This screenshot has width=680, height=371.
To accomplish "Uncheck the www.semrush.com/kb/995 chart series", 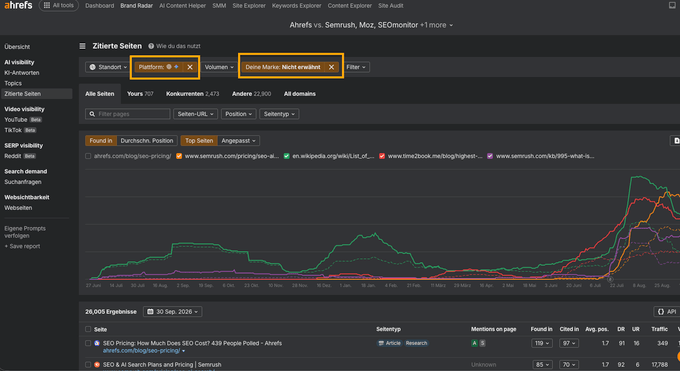I will click(x=490, y=156).
